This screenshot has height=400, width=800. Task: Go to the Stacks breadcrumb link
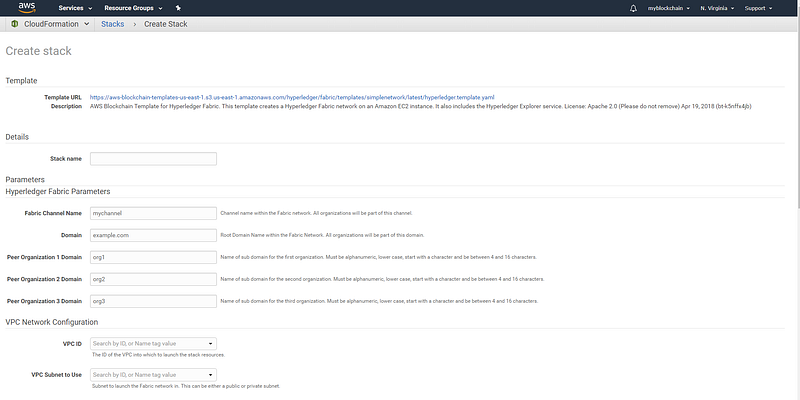tap(112, 24)
